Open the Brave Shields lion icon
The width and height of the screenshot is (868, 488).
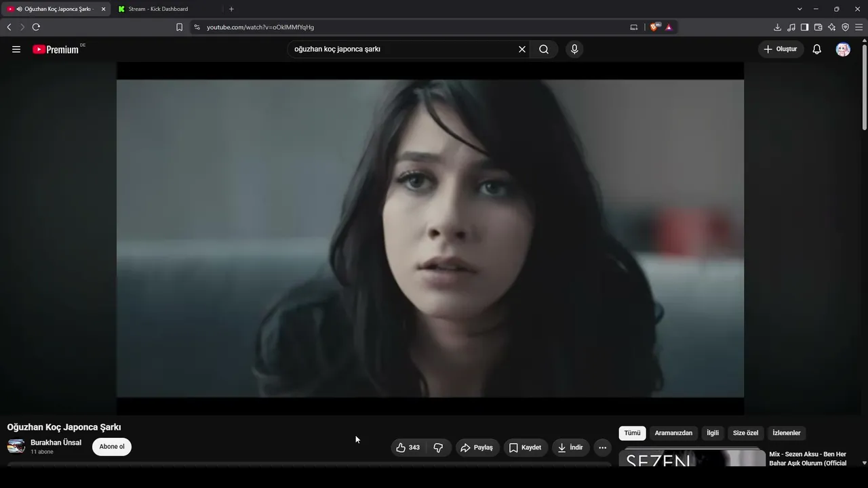coord(654,27)
